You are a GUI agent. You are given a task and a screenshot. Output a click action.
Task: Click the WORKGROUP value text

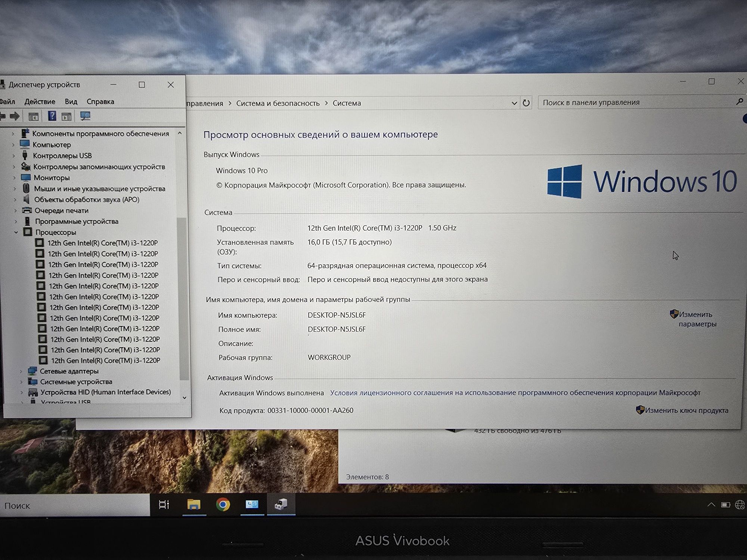pos(329,357)
